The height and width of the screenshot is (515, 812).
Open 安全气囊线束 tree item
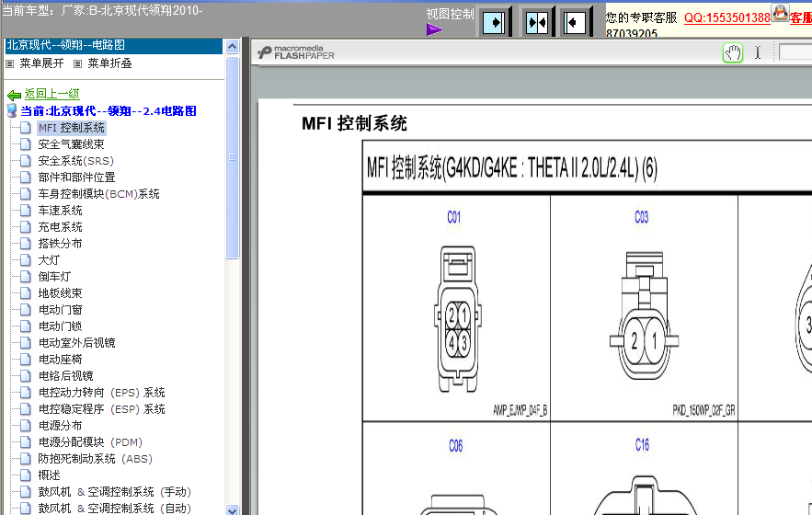(71, 144)
